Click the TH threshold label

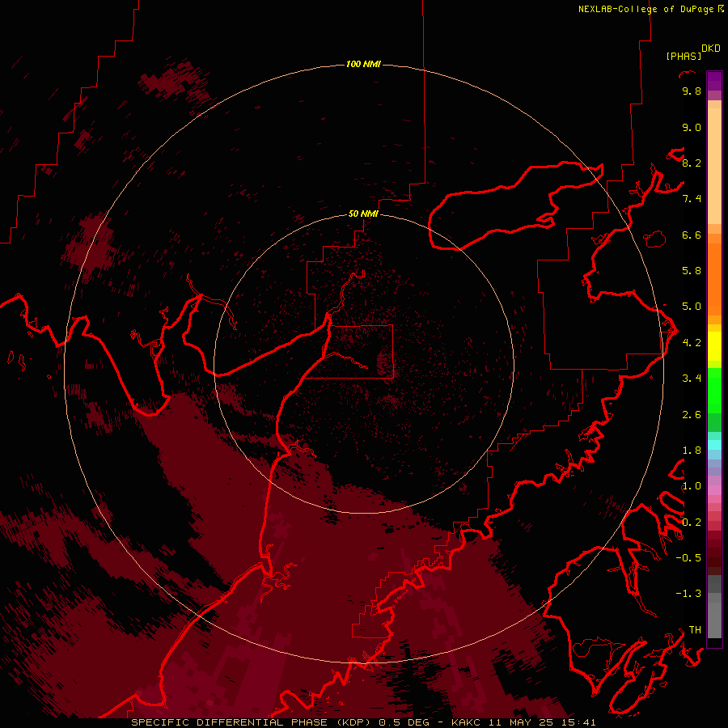pyautogui.click(x=695, y=629)
